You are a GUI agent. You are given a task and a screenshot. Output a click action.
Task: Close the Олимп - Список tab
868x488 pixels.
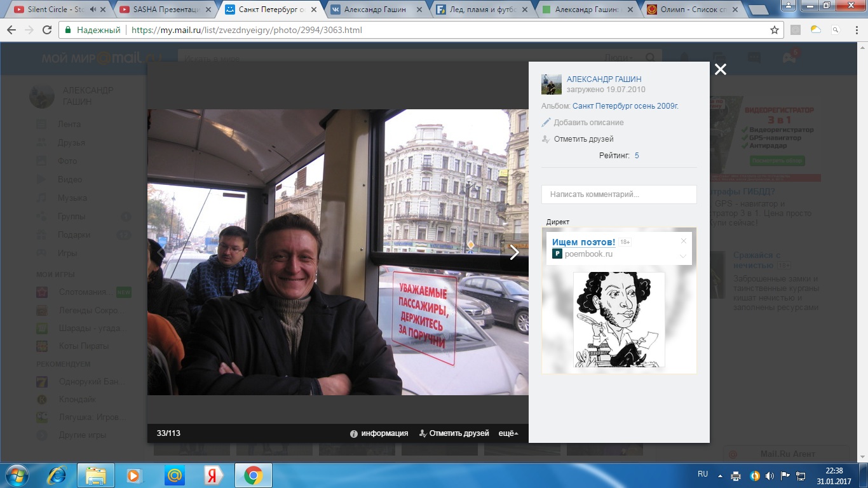coord(736,10)
